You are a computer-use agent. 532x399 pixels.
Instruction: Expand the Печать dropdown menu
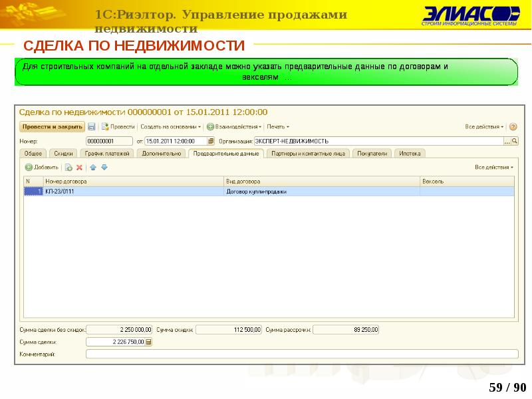point(277,126)
